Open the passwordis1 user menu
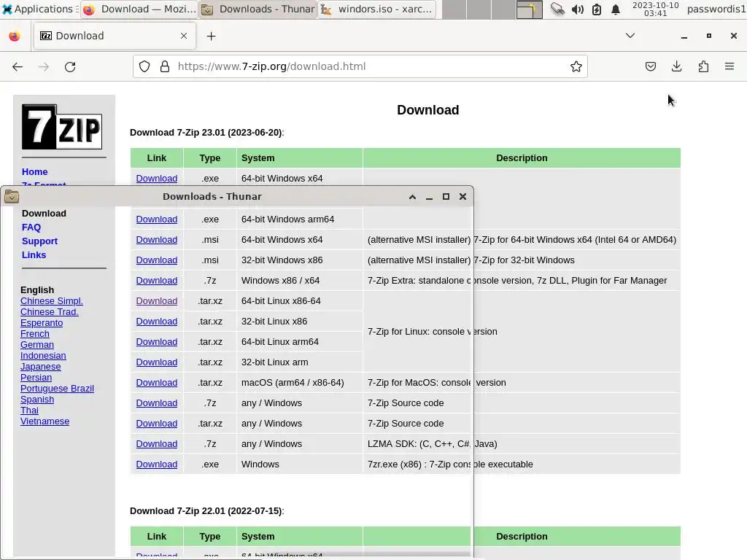The width and height of the screenshot is (747, 560). click(x=716, y=9)
